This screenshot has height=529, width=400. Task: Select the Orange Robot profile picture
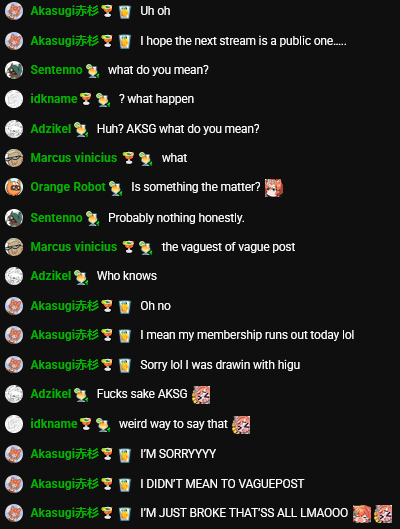[x=14, y=187]
